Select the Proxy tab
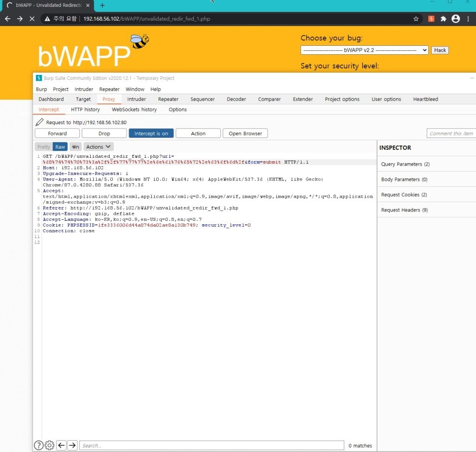Screen dimensions: 476x452 tap(109, 99)
